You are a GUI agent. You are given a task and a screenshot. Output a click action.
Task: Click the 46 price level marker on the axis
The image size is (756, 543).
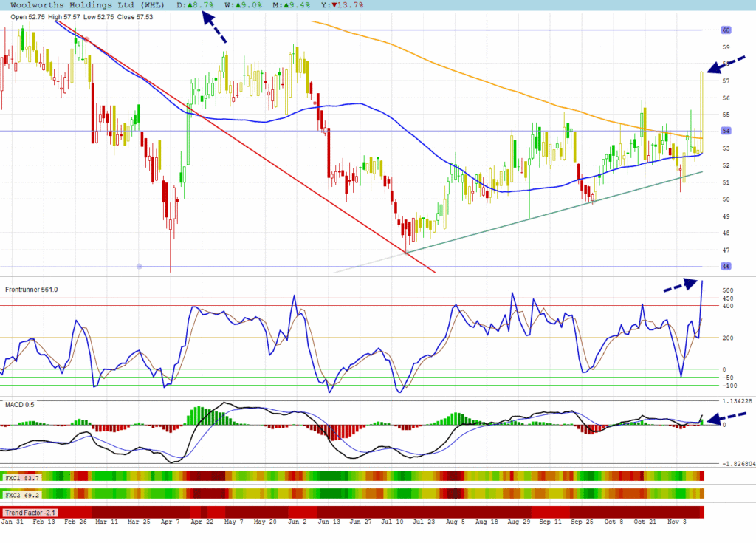(726, 266)
